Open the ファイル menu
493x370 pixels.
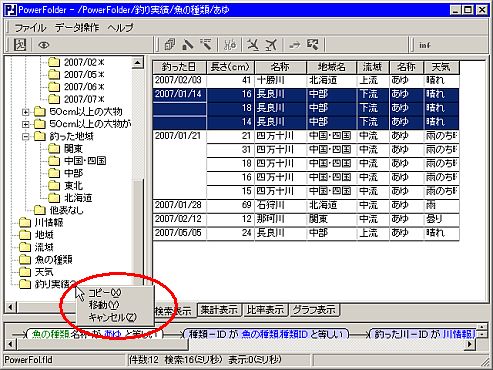pyautogui.click(x=30, y=27)
